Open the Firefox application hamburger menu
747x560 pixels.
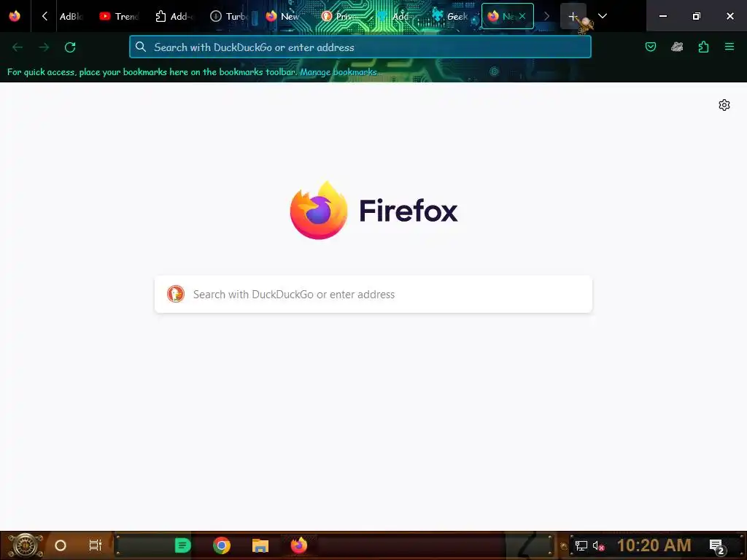click(729, 47)
